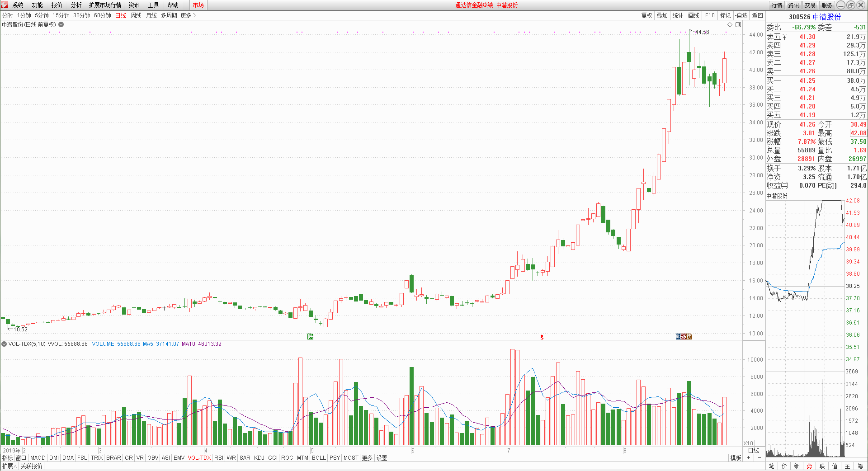Switch to the 行情 top-right tab
This screenshot has width=868, height=471.
click(777, 5)
